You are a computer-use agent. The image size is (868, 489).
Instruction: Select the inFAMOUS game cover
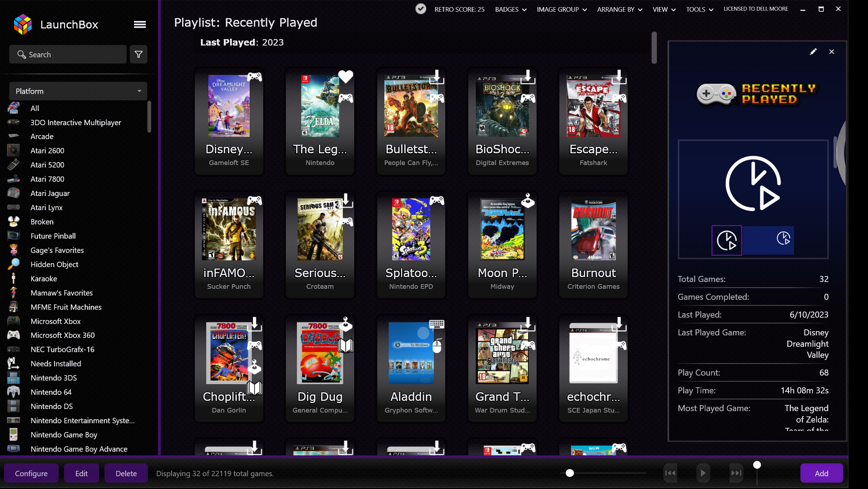[x=229, y=230]
